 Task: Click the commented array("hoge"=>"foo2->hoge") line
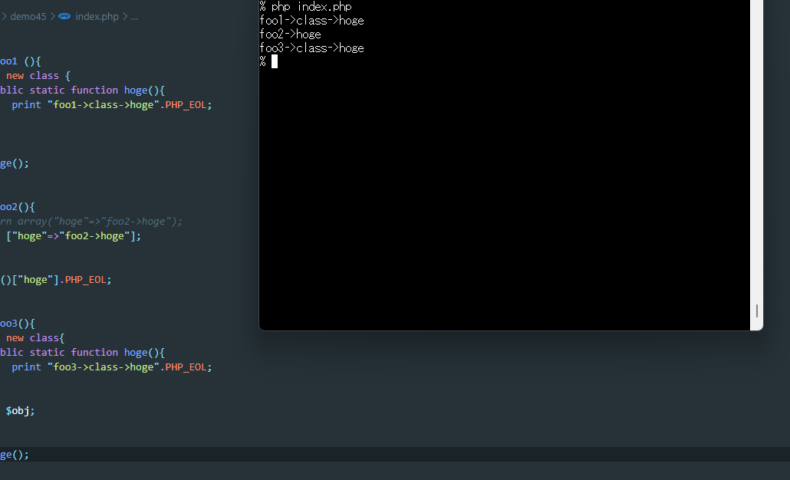click(x=91, y=222)
